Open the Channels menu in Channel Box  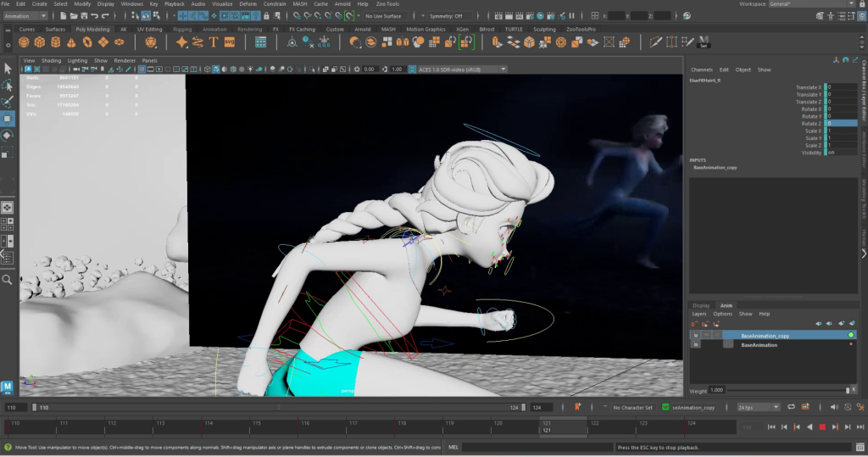[x=701, y=70]
